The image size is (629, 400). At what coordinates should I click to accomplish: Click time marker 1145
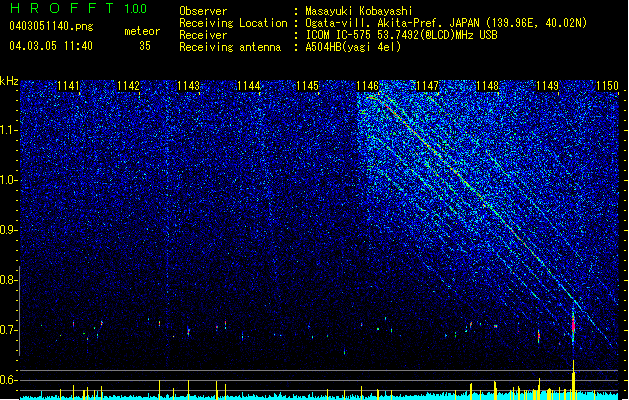[308, 86]
